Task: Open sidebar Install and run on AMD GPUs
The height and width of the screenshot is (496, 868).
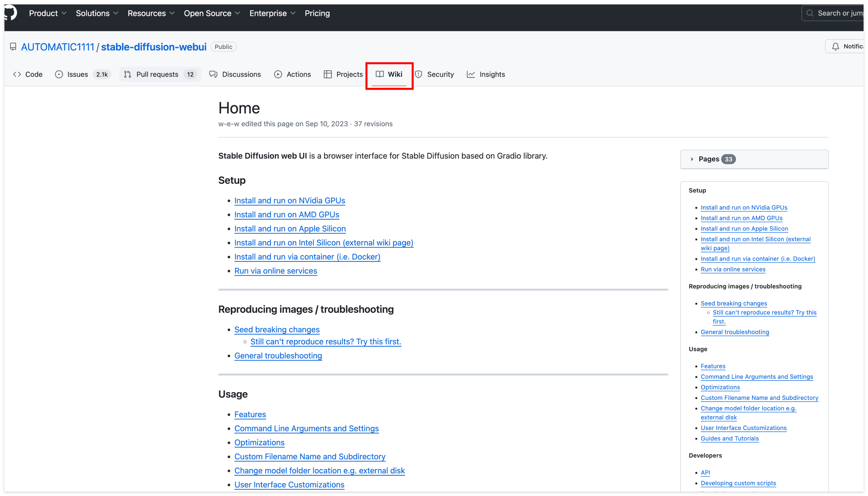Action: coord(741,218)
